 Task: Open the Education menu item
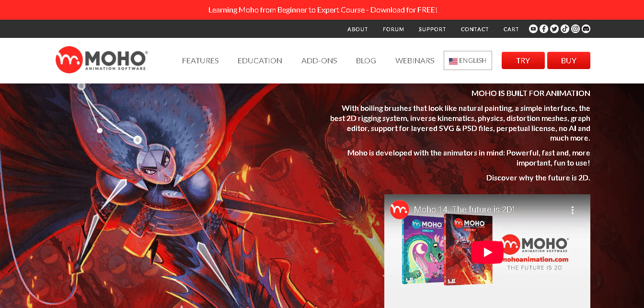260,60
